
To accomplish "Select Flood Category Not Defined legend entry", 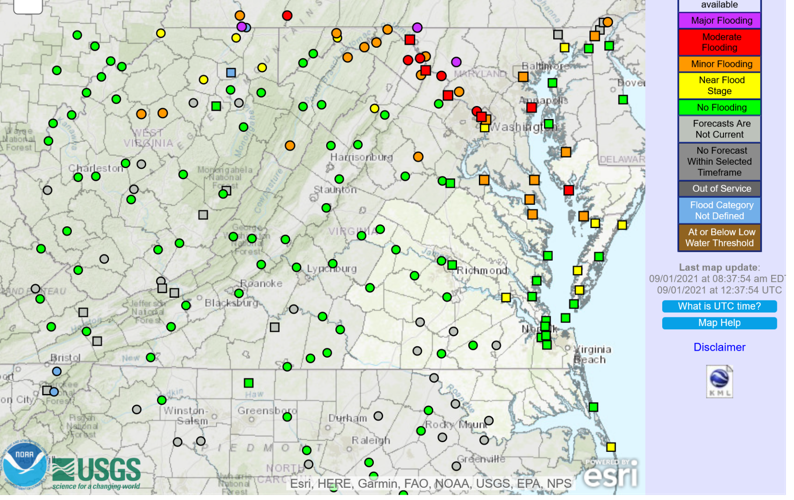I will (720, 211).
